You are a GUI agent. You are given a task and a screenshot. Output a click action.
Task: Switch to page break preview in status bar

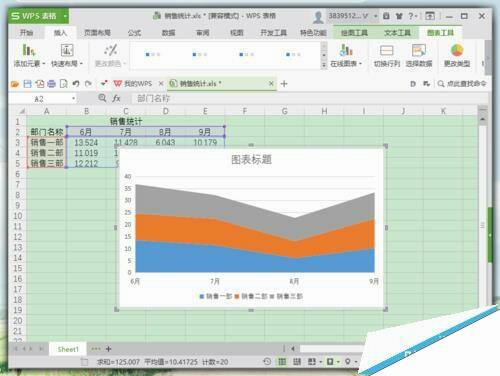tap(297, 362)
